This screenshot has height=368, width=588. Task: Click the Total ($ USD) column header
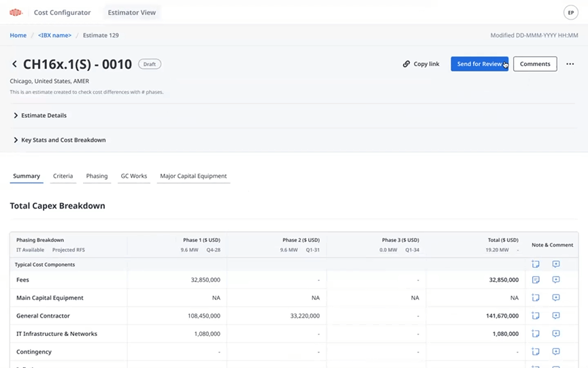(503, 240)
